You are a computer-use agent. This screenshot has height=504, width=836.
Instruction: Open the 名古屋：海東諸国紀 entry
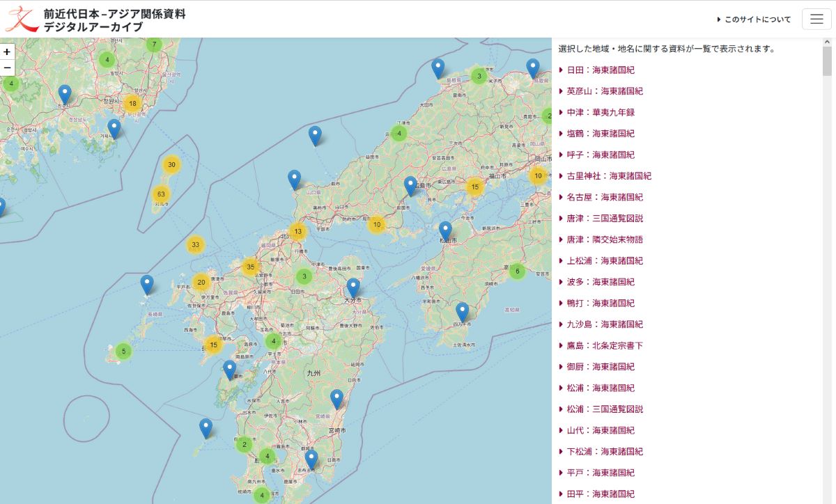605,197
